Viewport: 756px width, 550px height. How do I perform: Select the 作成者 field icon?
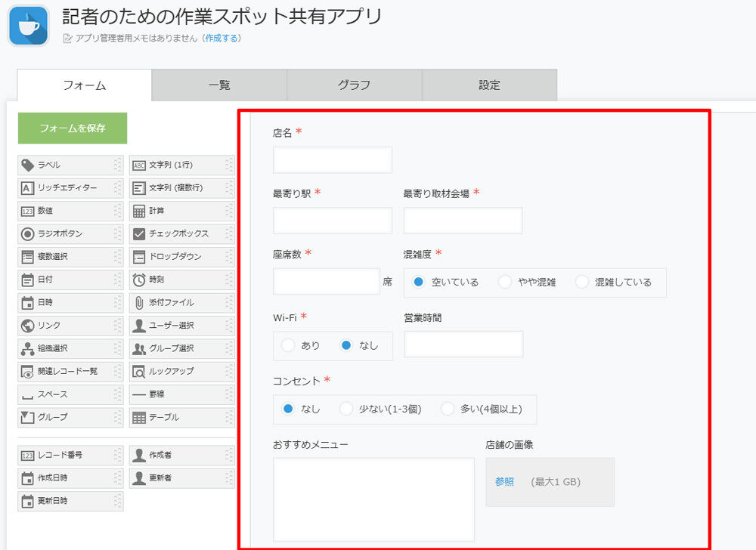[139, 455]
